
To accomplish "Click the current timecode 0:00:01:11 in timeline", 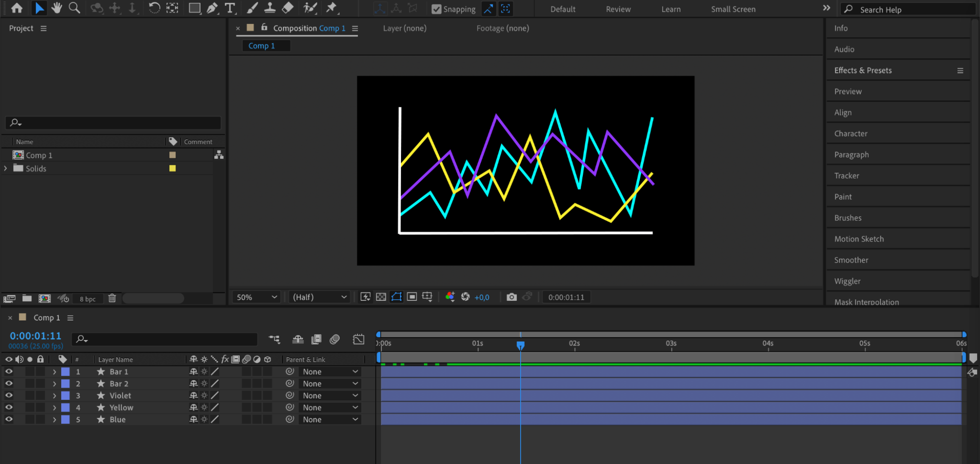I will point(35,336).
